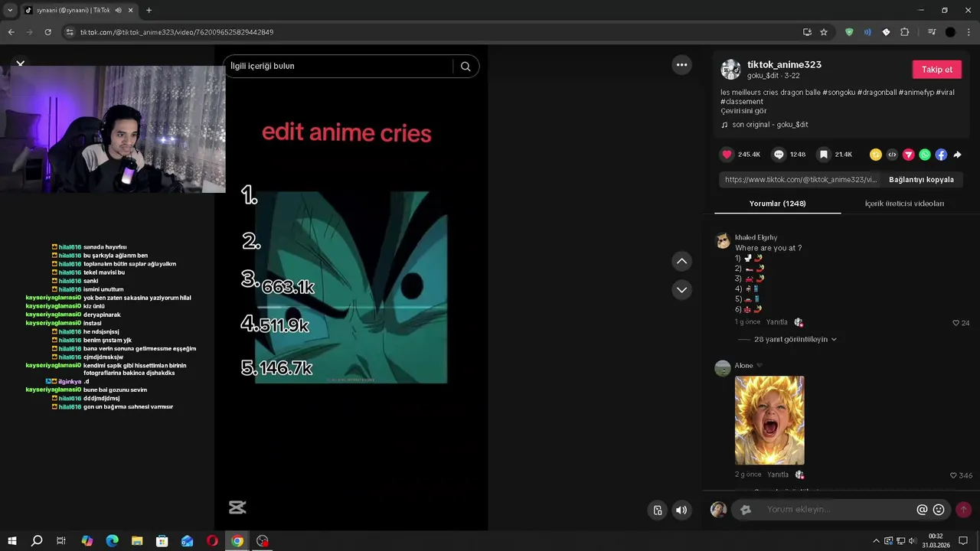Click the install app icon in the address bar

pos(807,32)
